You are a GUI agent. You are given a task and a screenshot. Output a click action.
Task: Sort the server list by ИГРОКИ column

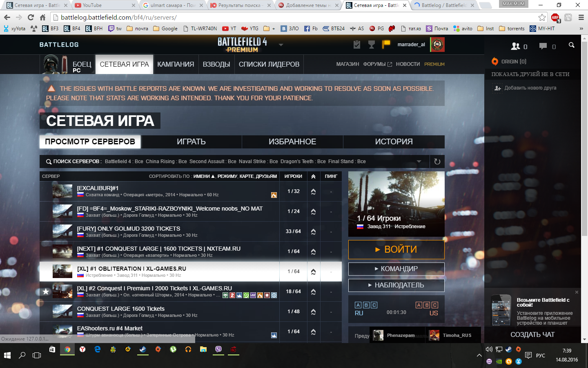click(x=293, y=176)
